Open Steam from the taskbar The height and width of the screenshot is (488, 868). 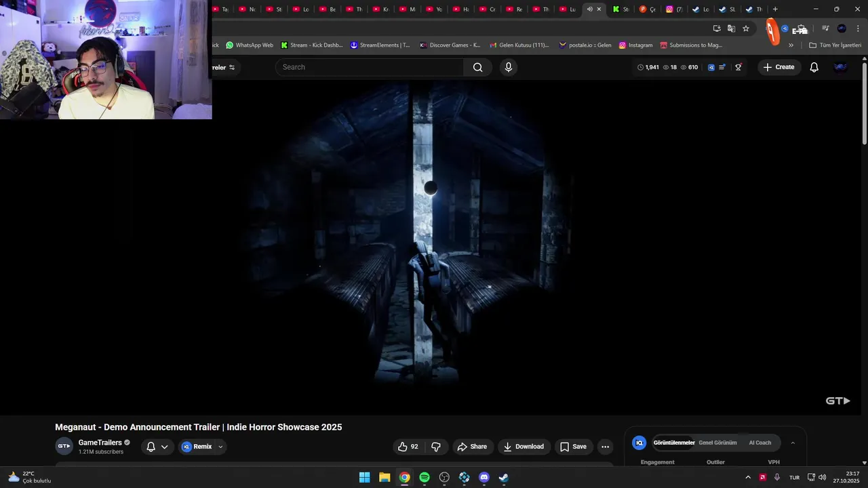pos(504,477)
